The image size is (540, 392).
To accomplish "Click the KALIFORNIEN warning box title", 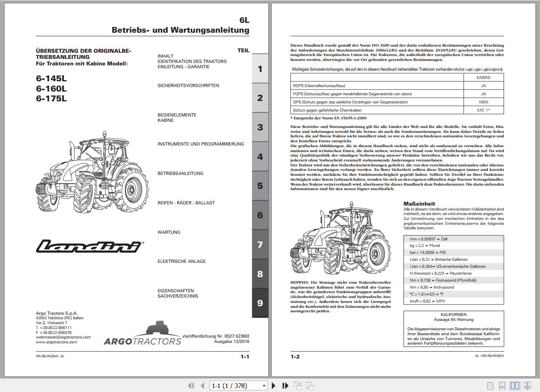I will (454, 315).
